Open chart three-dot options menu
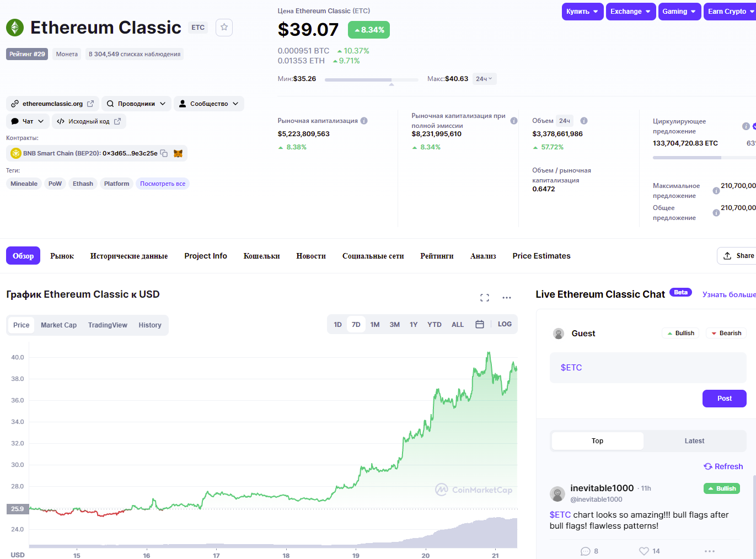The image size is (756, 559). [507, 298]
